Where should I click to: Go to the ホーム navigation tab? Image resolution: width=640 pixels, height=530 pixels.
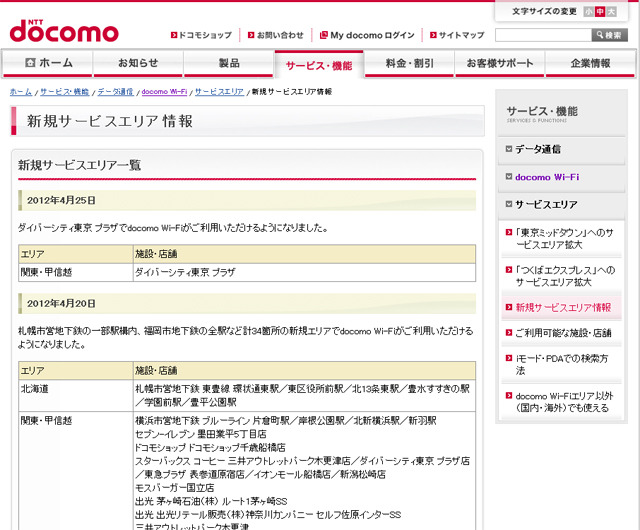point(47,63)
